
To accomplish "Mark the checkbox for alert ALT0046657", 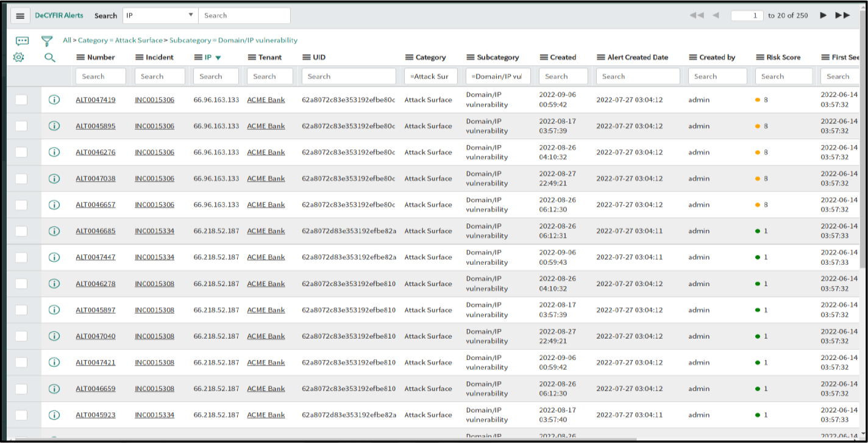I will 21,204.
